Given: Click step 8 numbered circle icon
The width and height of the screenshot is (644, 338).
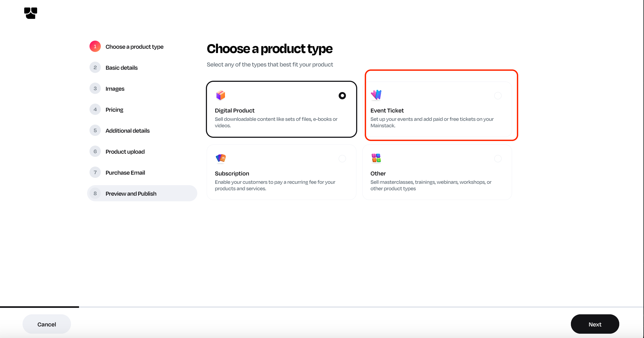Looking at the screenshot, I should point(95,193).
